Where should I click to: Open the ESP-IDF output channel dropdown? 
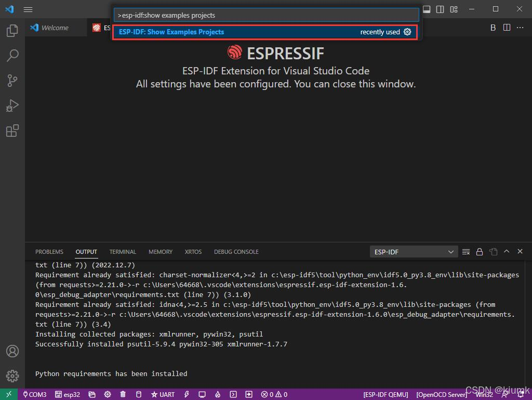(x=414, y=252)
